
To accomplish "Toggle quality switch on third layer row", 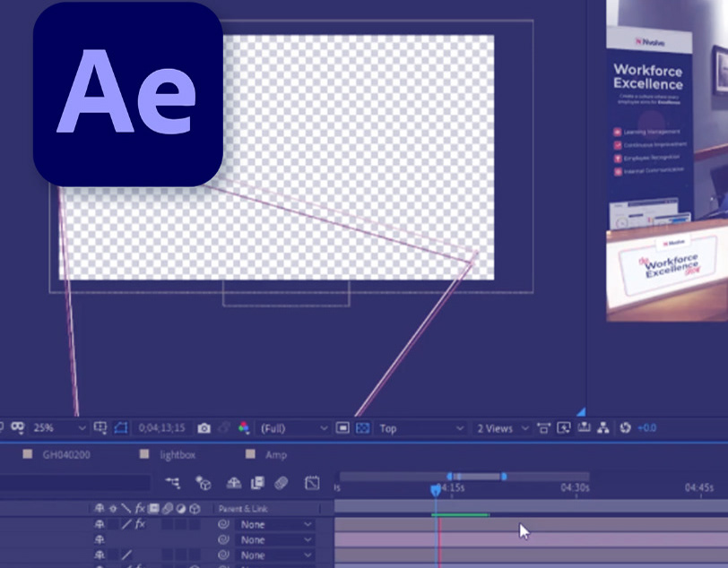I will click(x=126, y=555).
